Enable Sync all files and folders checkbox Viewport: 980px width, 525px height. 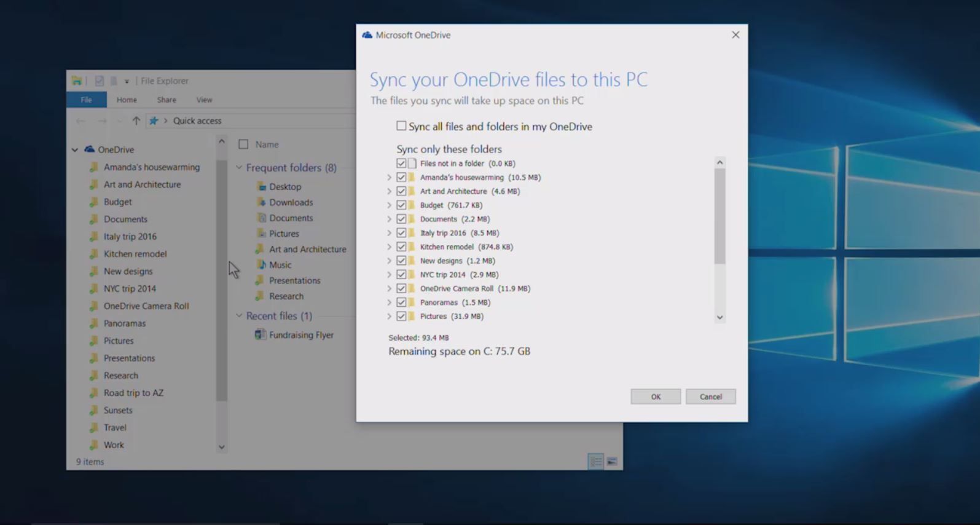click(x=401, y=126)
